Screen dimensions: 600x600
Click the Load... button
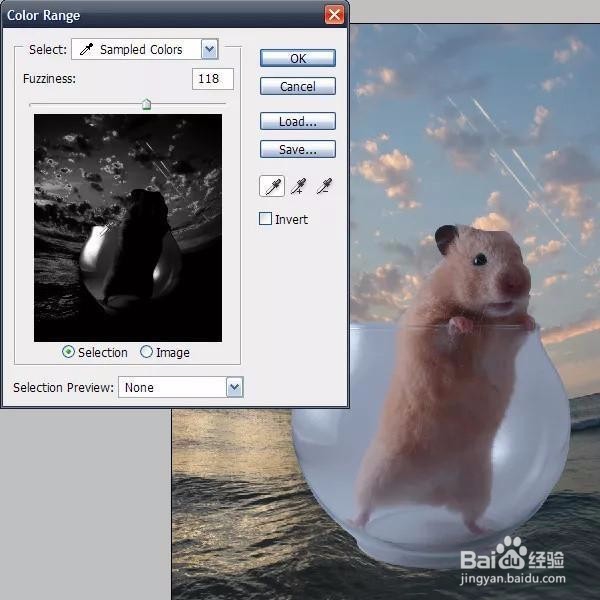coord(298,121)
